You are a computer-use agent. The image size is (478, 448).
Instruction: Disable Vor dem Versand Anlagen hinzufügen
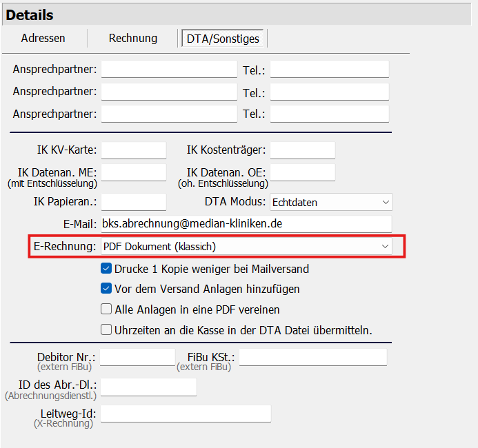106,289
